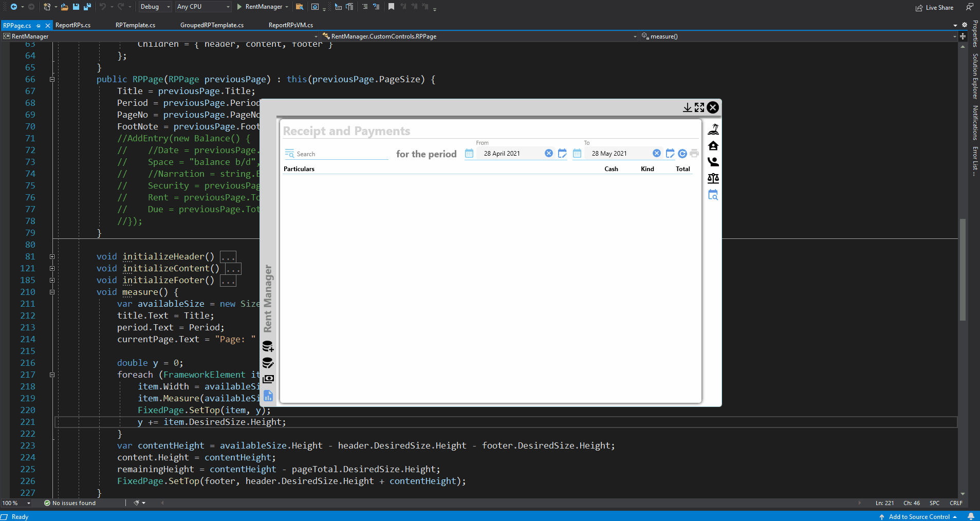This screenshot has width=980, height=521.
Task: Collapse the RPPage constructor at line 66
Action: pyautogui.click(x=52, y=79)
